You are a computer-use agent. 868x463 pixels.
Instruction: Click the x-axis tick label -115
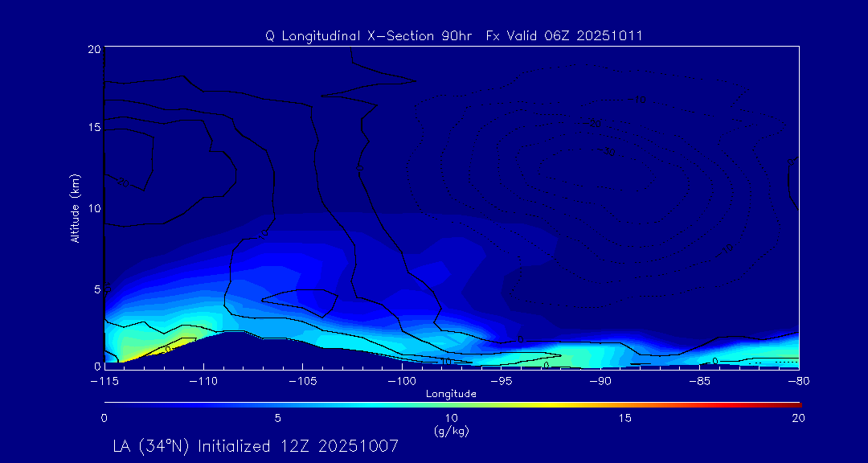click(x=104, y=382)
